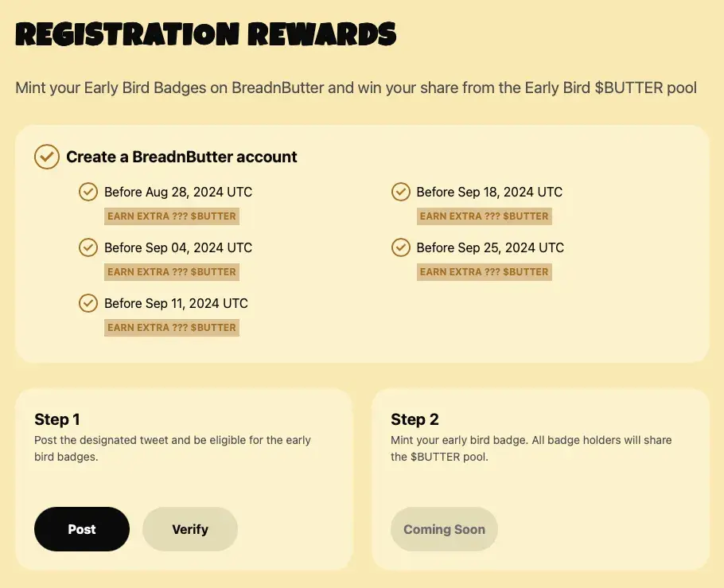Click the EARN EXTRA badge under Sep 11
Viewport: 724px width, 588px height.
(x=172, y=328)
